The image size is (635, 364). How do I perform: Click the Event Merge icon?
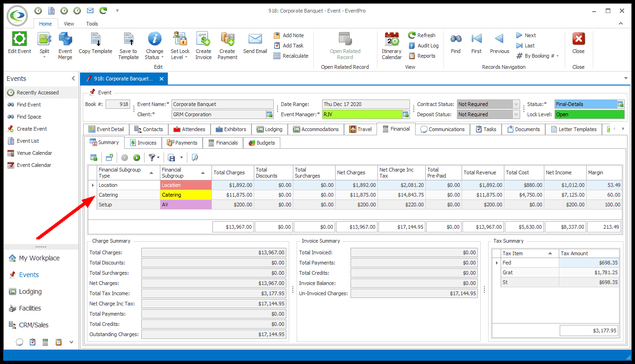65,39
